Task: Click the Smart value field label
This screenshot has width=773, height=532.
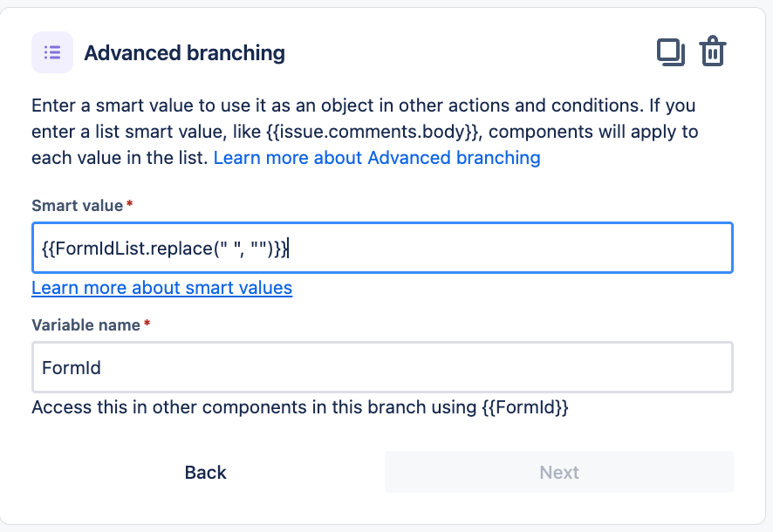Action: click(x=77, y=206)
